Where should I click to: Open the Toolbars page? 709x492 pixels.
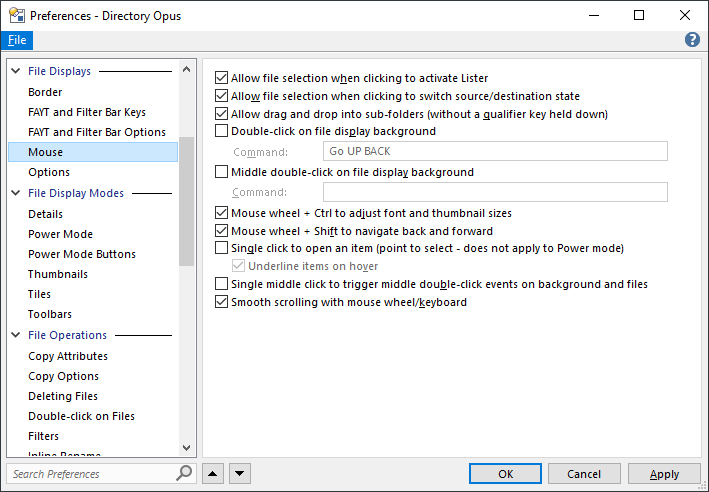(x=50, y=314)
